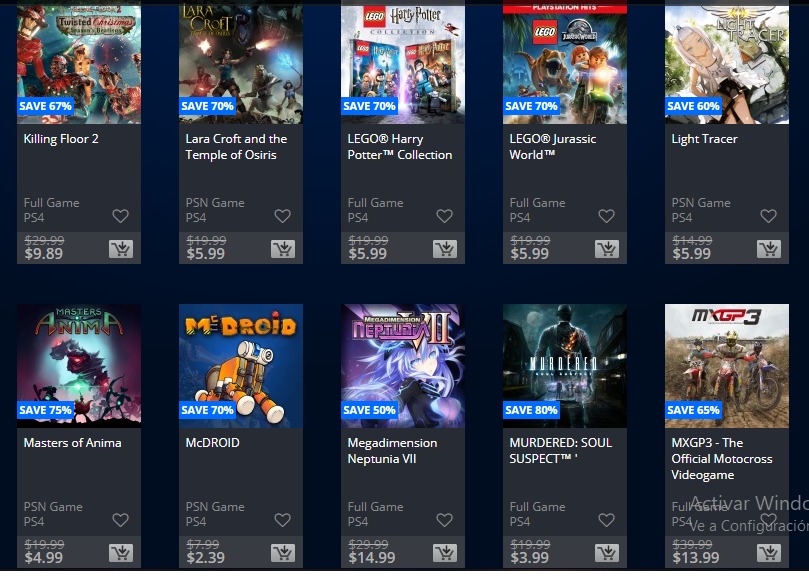
Task: Toggle wishlist heart for Light Tracer
Action: tap(769, 216)
